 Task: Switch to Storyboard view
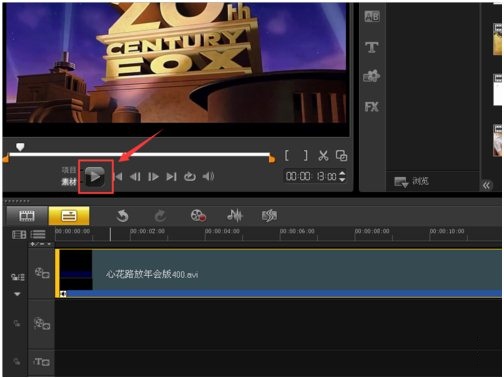click(x=27, y=216)
